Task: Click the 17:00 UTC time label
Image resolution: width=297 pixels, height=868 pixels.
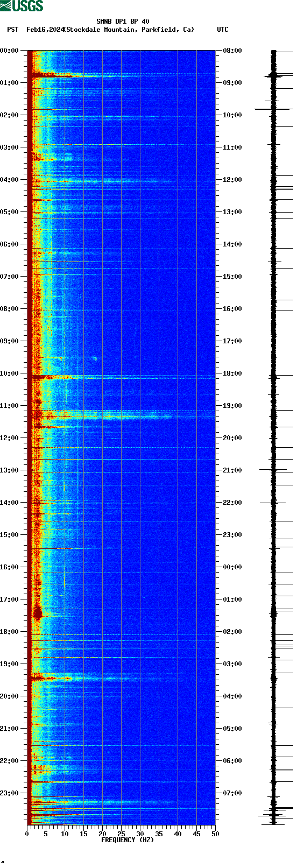Action: pos(232,341)
